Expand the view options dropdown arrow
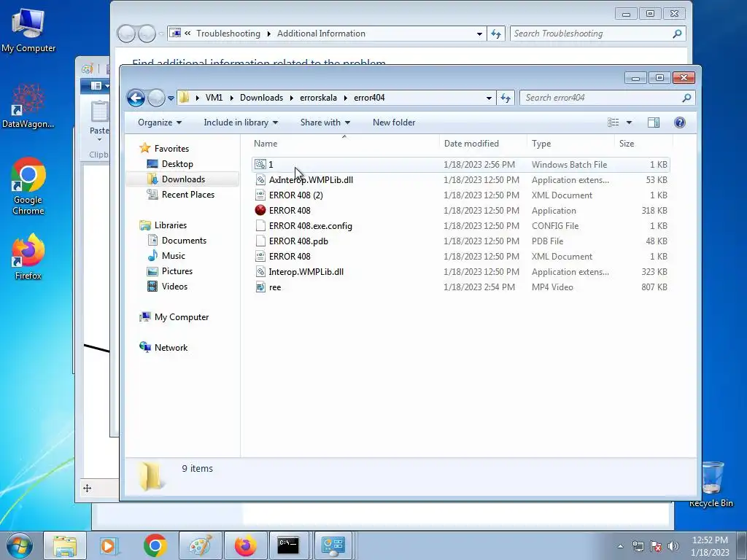Viewport: 747px width, 560px height. click(629, 122)
